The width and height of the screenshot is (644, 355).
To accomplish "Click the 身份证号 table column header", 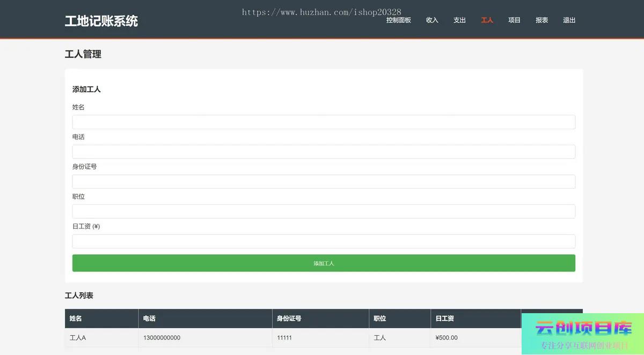I will pos(289,319).
